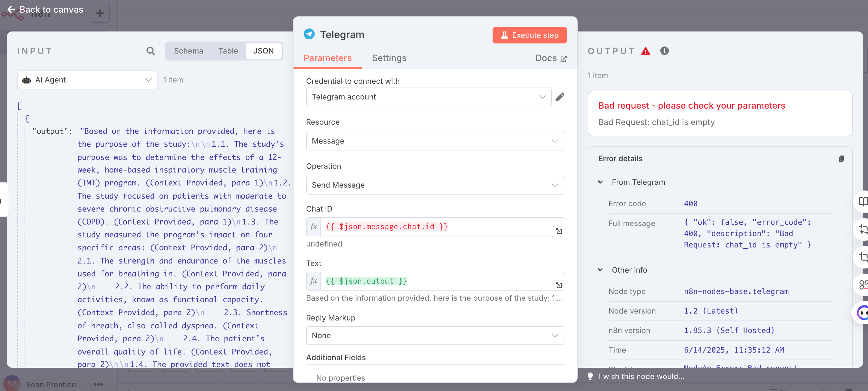Open the Reply Markup dropdown showing None
This screenshot has width=868, height=391.
435,335
